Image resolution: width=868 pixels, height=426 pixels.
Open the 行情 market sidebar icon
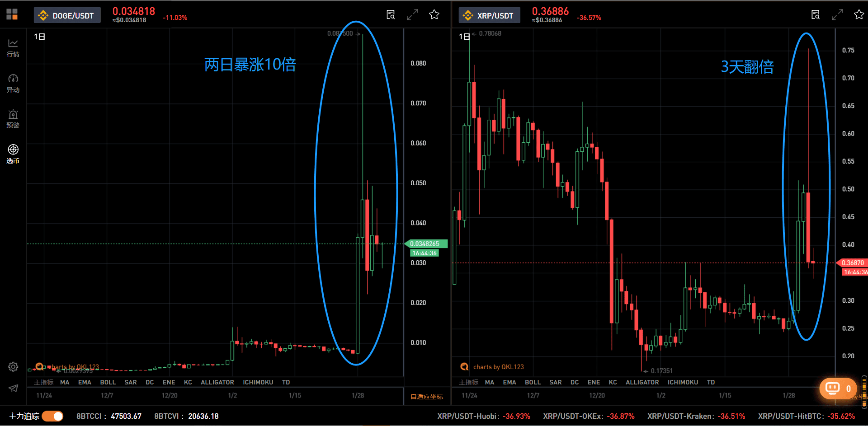(13, 48)
